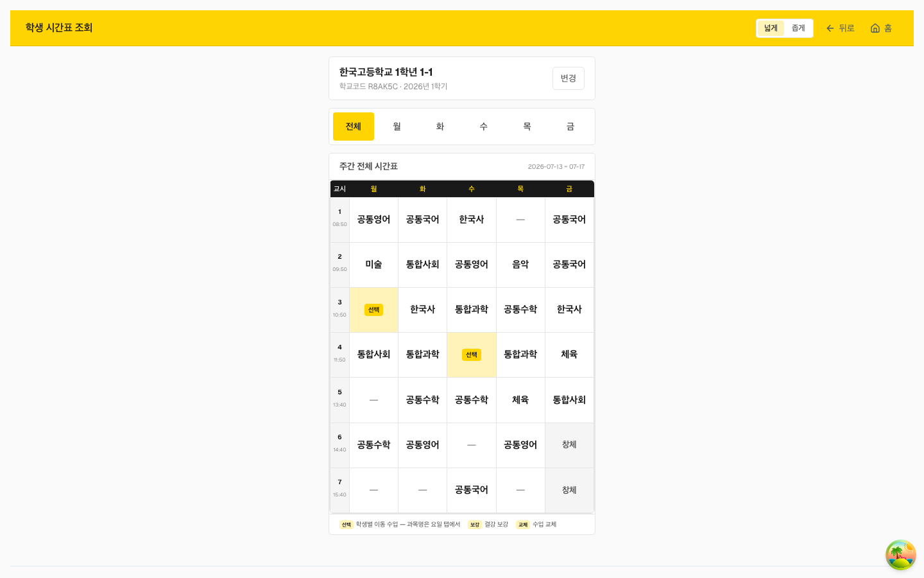Click the 학생 시간표 조회 page title
Viewport: 924px width, 578px height.
pos(59,28)
